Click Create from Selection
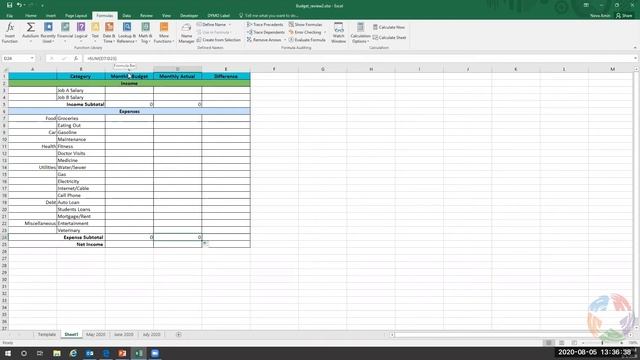640x360 pixels. [x=219, y=40]
